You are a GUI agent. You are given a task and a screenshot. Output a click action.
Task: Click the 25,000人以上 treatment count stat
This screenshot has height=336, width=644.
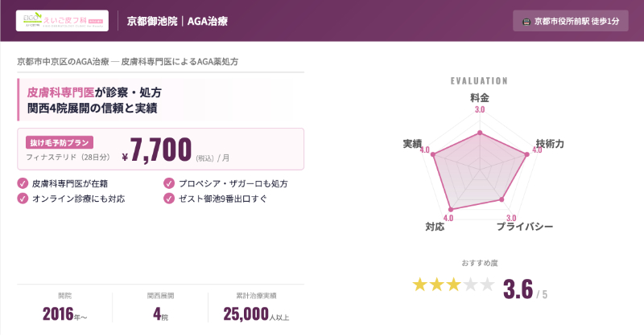[x=256, y=314]
